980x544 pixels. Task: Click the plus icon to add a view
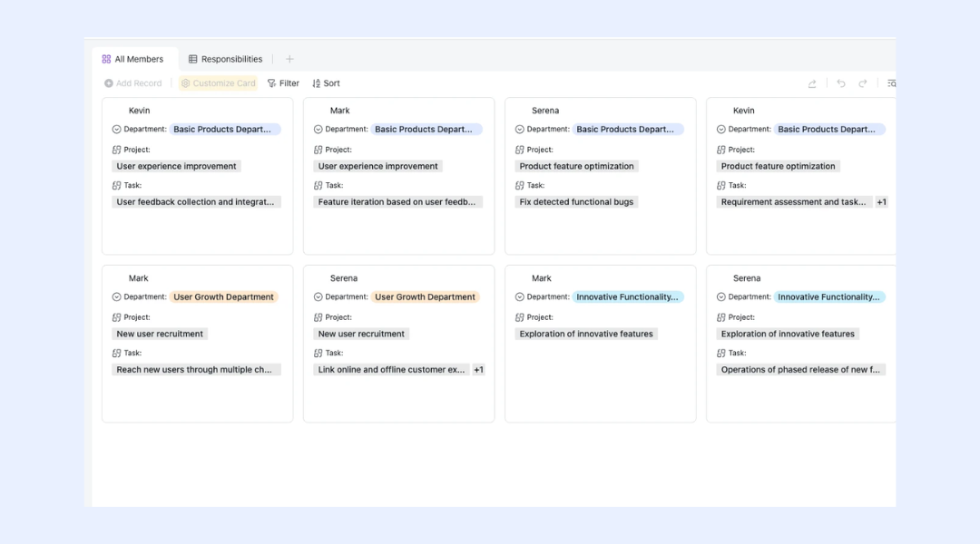pyautogui.click(x=289, y=59)
